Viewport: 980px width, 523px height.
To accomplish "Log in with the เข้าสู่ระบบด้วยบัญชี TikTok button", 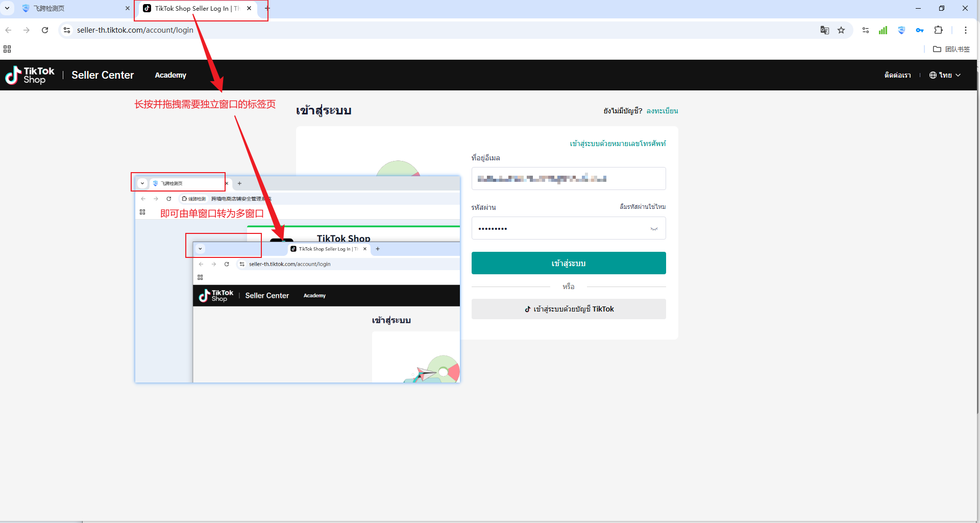I will (x=569, y=309).
